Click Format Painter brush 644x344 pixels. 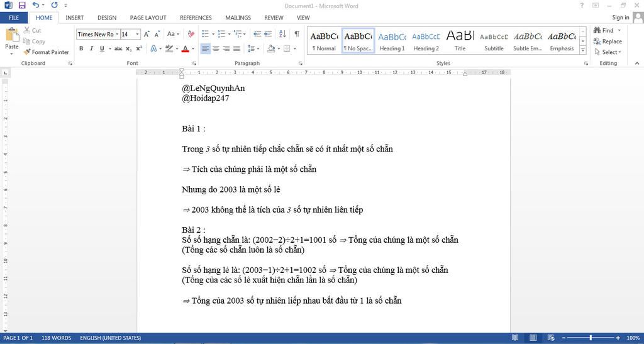46,52
